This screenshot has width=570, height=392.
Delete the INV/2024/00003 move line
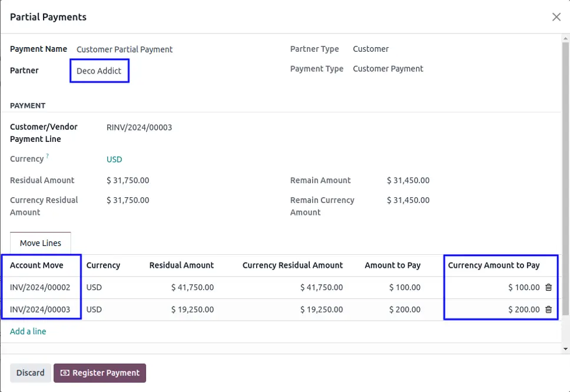548,309
